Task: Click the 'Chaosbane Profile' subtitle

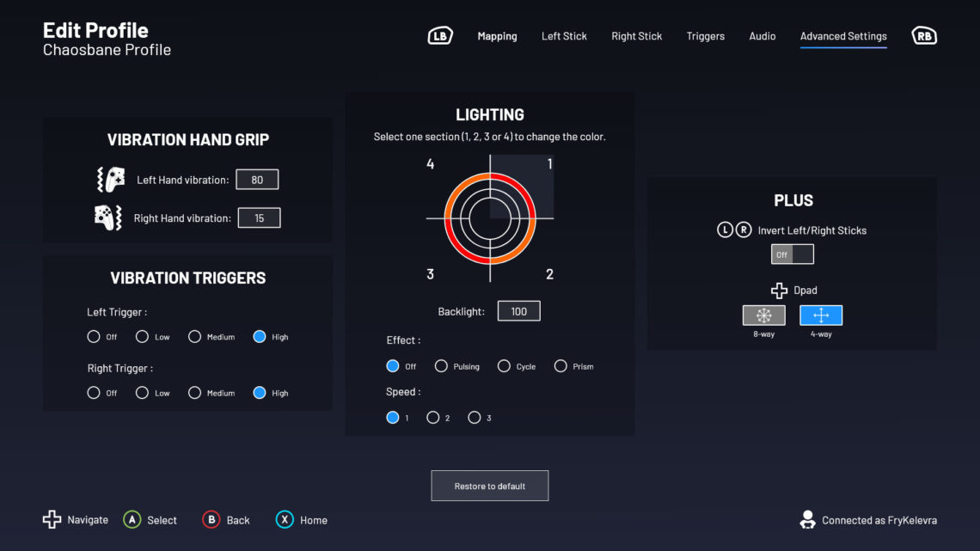Action: point(107,49)
